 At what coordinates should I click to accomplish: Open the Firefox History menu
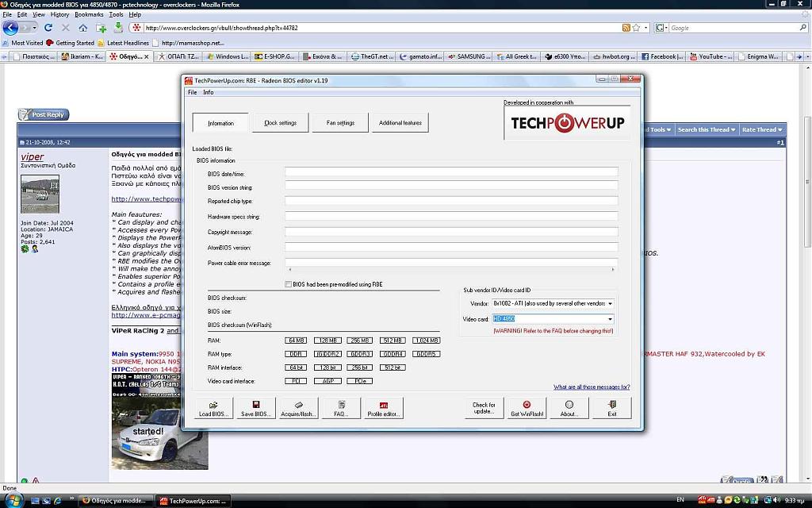tap(59, 14)
